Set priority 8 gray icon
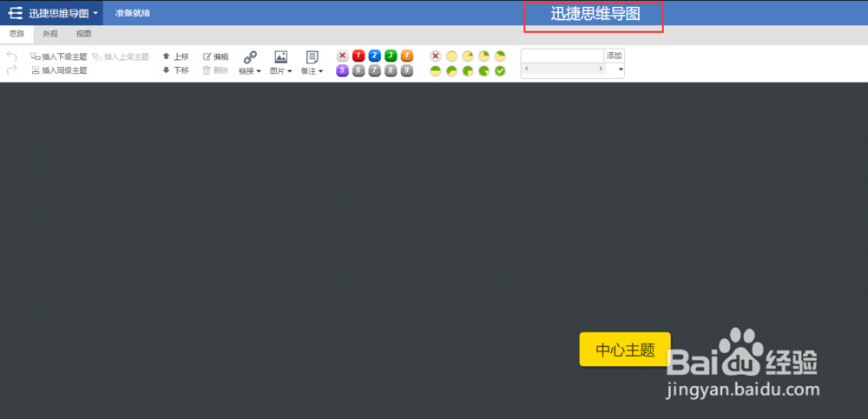 (391, 71)
